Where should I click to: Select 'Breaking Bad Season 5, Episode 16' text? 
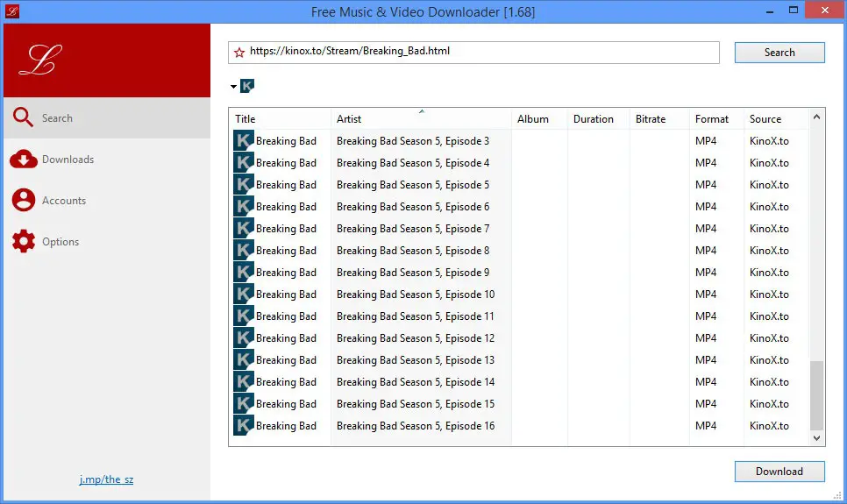416,426
